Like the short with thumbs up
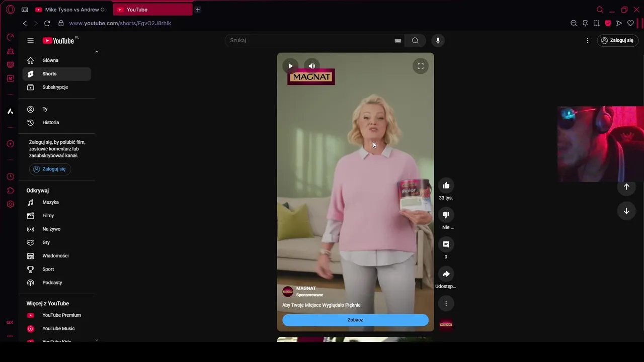This screenshot has height=362, width=644. click(x=446, y=185)
